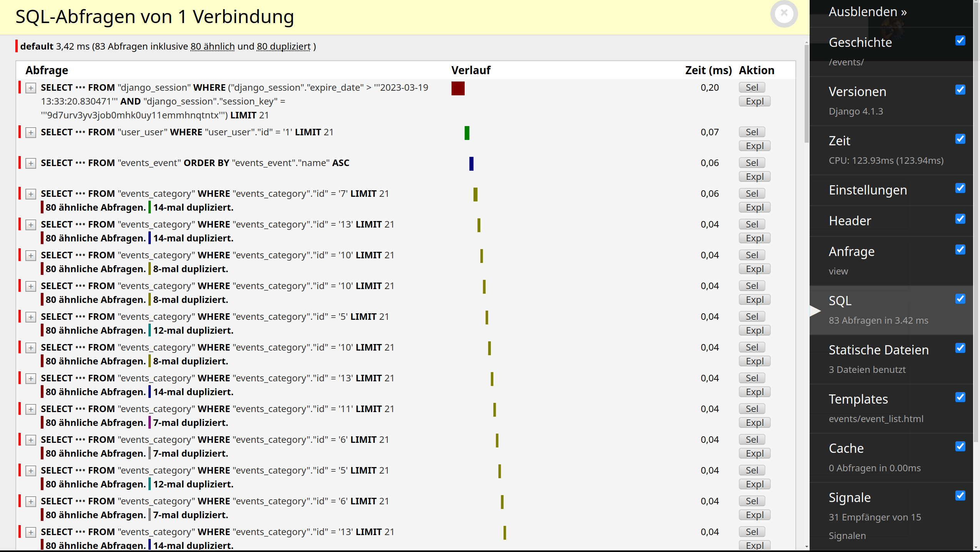The height and width of the screenshot is (552, 980).
Task: Click "Ausblenden »" to hide the debug toolbar
Action: (x=868, y=12)
